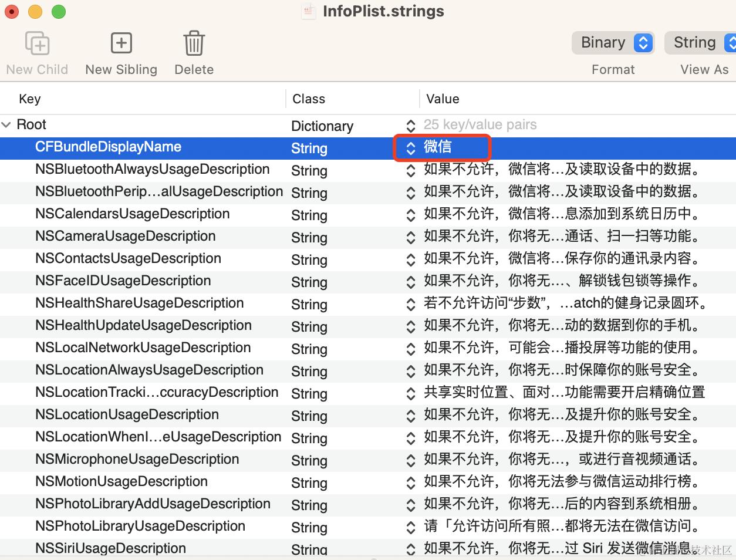
Task: Open class stepper for NSMotionUsageDescription row
Action: [411, 483]
